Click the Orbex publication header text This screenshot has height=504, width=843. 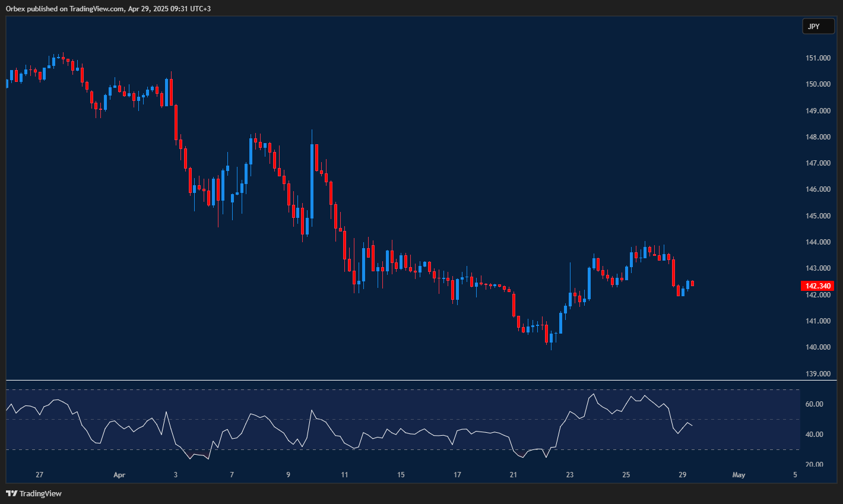point(108,8)
